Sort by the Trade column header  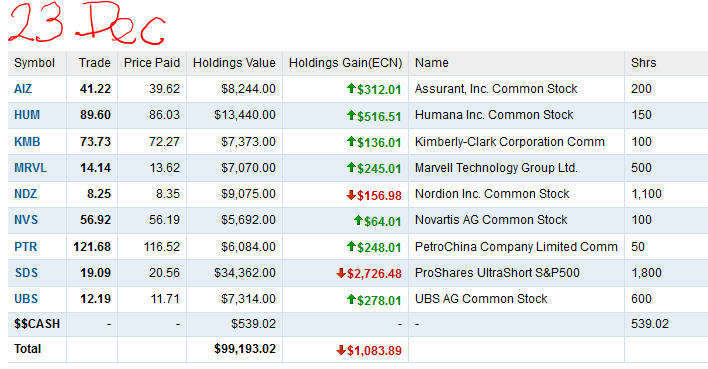(94, 63)
